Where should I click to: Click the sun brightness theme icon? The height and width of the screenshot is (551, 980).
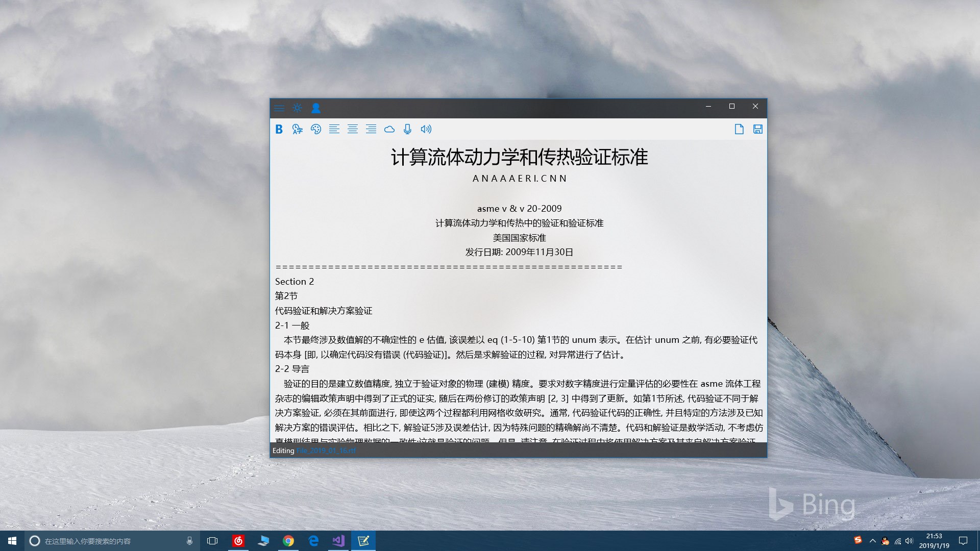click(297, 108)
